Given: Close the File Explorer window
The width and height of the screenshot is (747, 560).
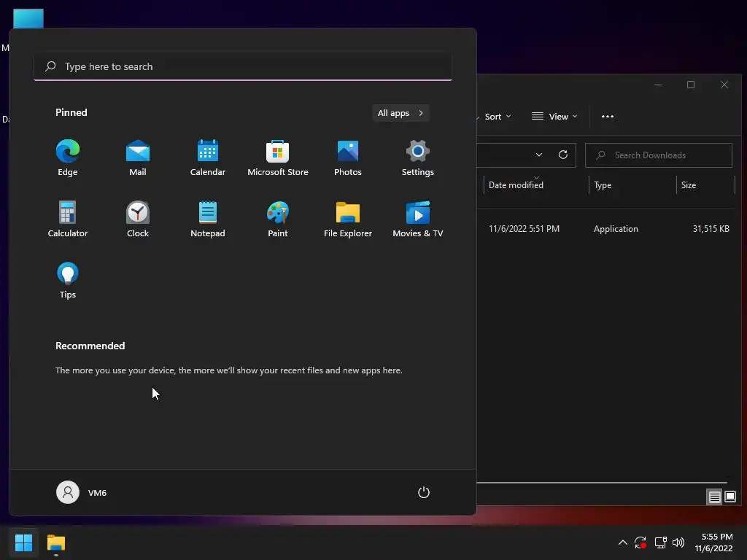Looking at the screenshot, I should (724, 85).
